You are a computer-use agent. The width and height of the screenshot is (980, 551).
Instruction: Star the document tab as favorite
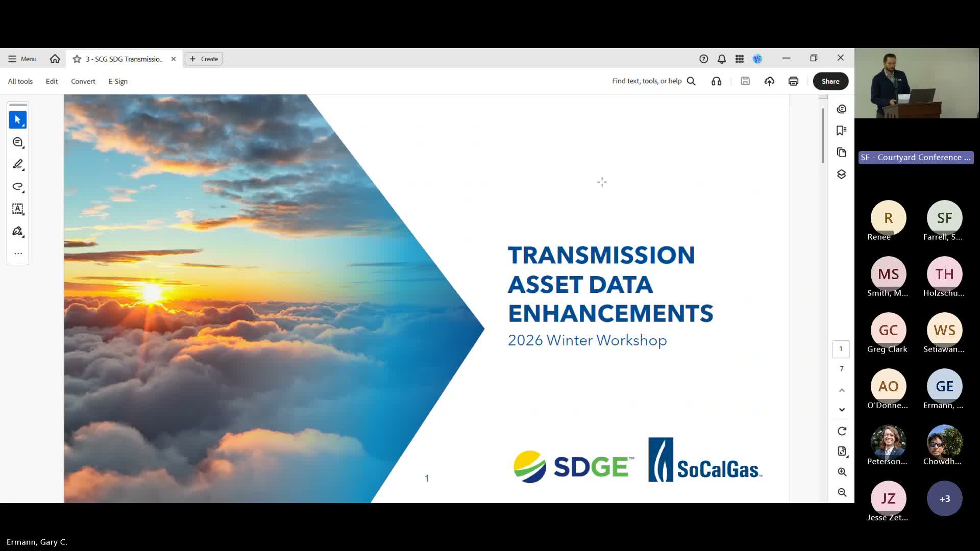pos(77,59)
